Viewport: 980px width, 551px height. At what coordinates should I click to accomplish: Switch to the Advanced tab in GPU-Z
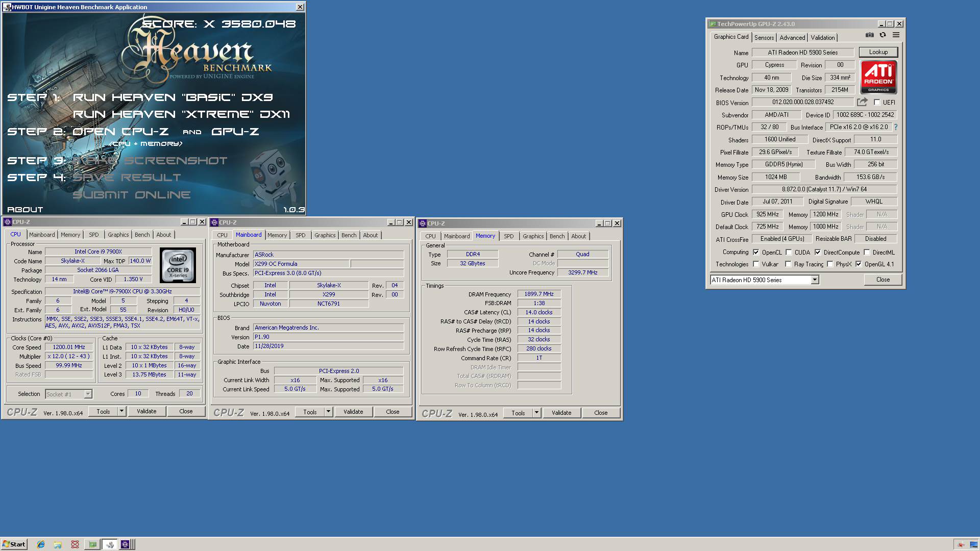[792, 38]
